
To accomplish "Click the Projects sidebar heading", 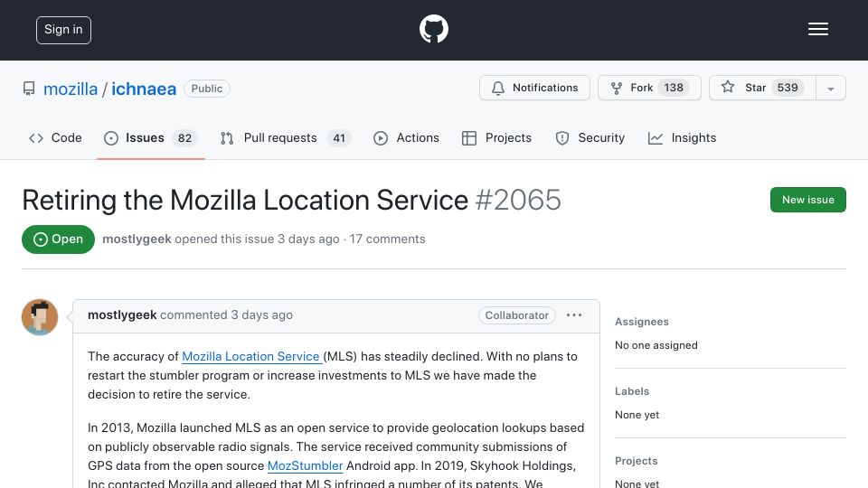I will (636, 461).
